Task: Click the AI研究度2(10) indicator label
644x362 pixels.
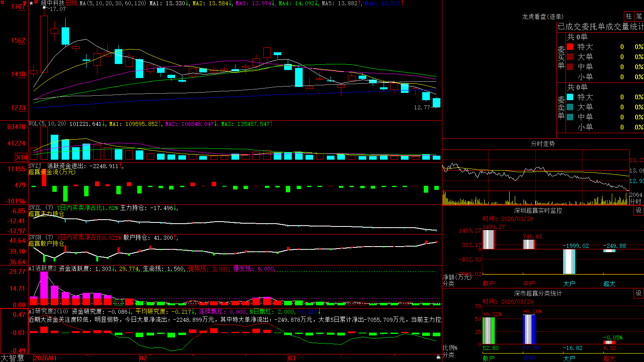Action: (49, 311)
